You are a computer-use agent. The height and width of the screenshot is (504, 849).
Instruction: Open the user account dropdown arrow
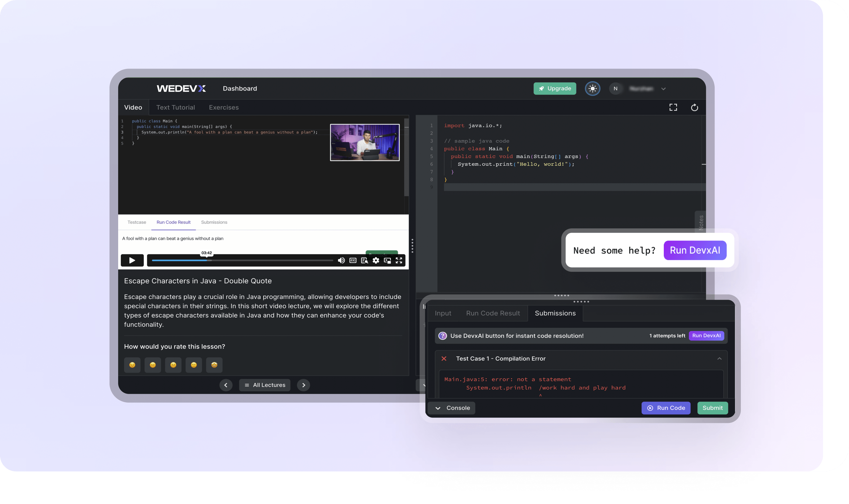[x=663, y=89]
